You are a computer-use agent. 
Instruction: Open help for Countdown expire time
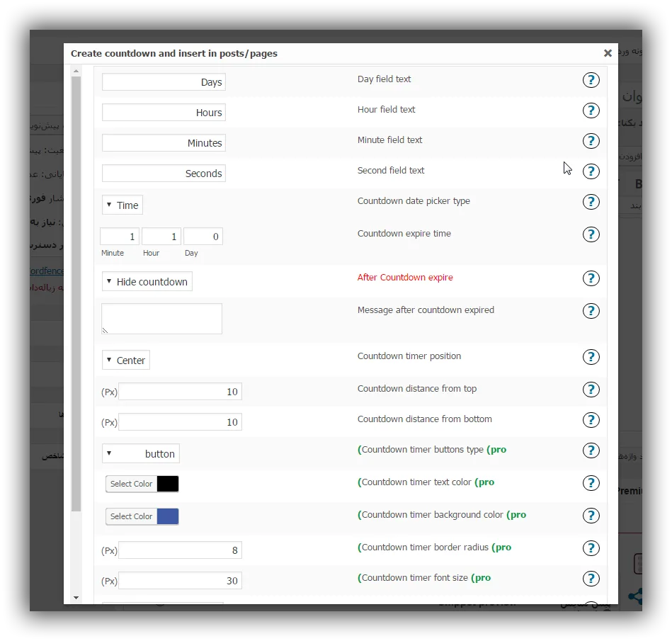(x=591, y=234)
